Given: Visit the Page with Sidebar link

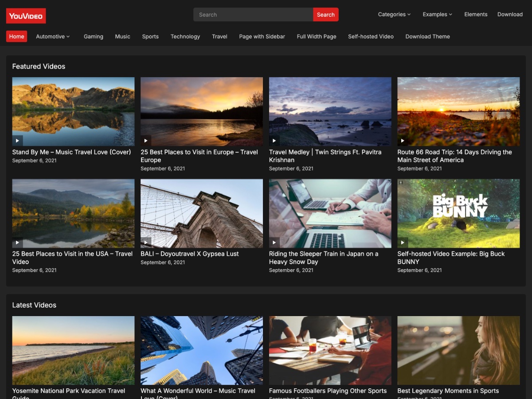Looking at the screenshot, I should (262, 36).
